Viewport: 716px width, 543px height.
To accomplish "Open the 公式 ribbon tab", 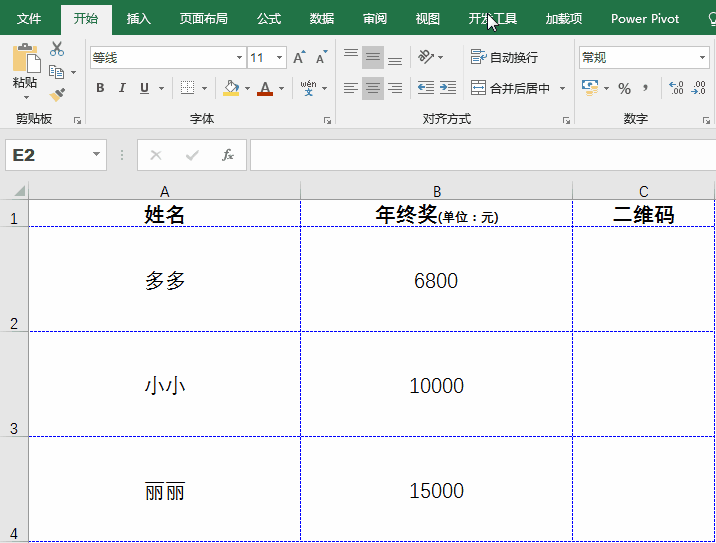I will click(x=268, y=18).
